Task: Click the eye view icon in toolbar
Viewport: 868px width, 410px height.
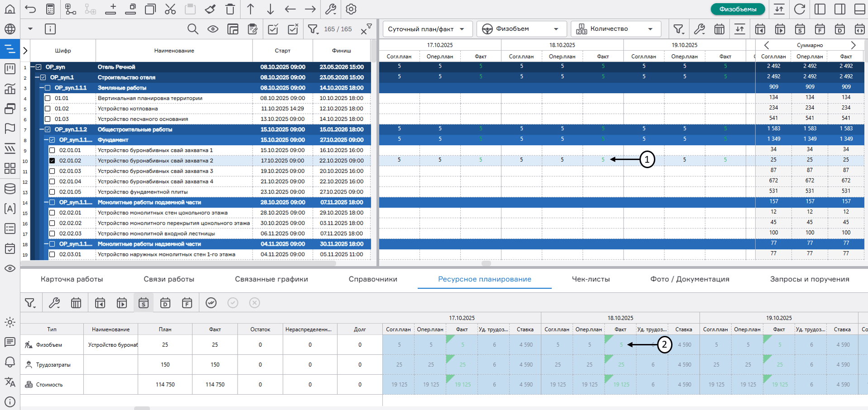Action: pyautogui.click(x=213, y=29)
